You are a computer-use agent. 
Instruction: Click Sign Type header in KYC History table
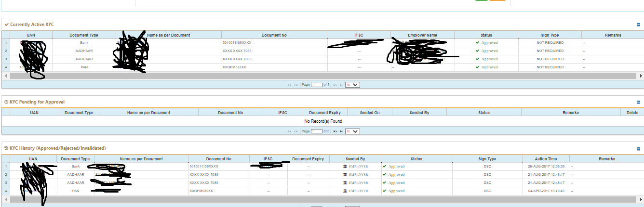pyautogui.click(x=487, y=159)
